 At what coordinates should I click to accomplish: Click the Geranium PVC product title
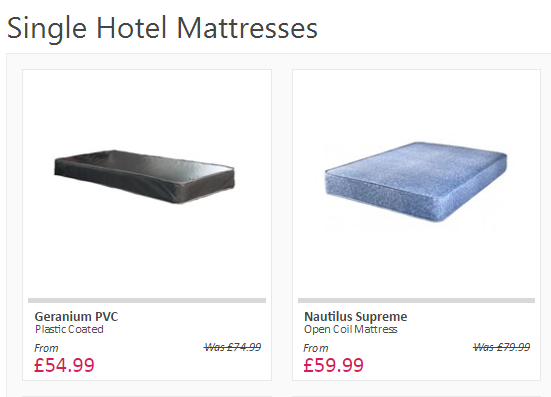pyautogui.click(x=76, y=317)
